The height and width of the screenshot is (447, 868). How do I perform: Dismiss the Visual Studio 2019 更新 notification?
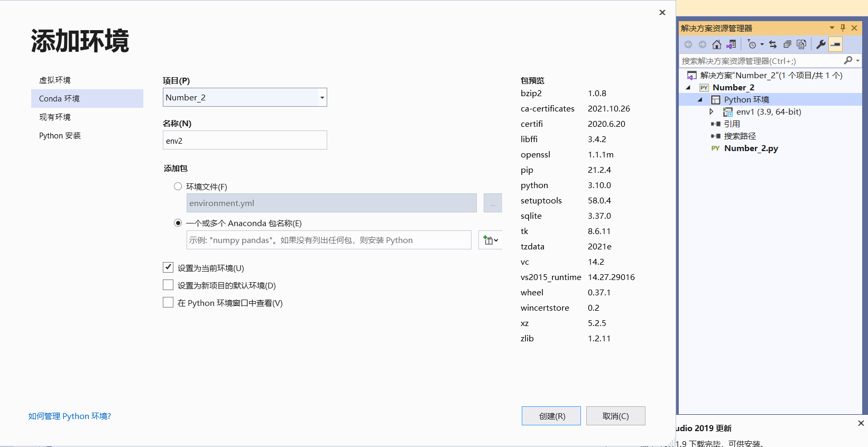click(x=861, y=423)
